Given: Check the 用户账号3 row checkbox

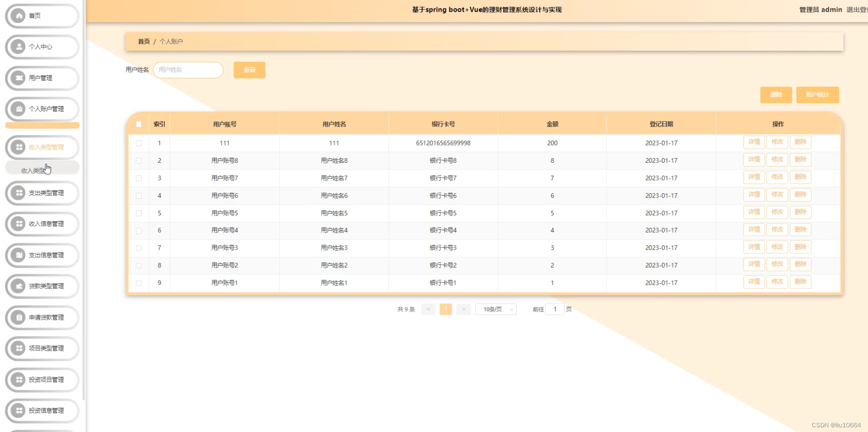Looking at the screenshot, I should (x=139, y=248).
